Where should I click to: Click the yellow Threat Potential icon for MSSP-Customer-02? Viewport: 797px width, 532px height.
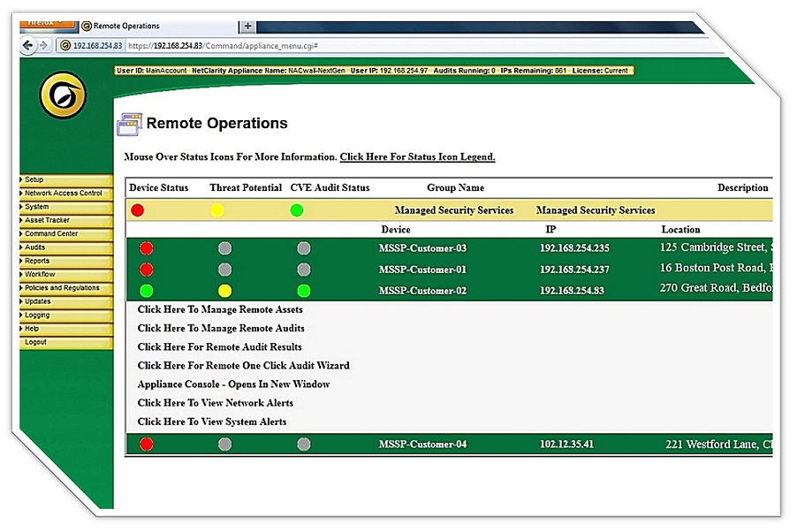point(225,291)
